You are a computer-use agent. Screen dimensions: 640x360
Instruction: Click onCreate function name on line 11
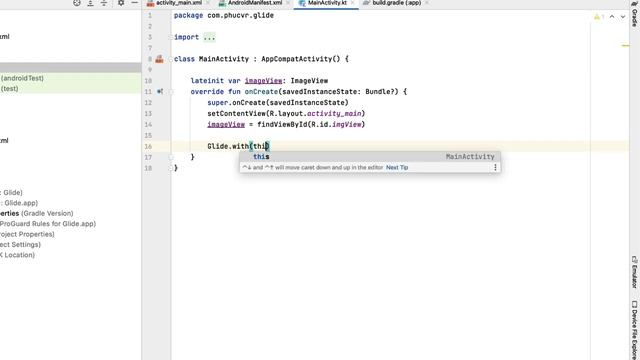click(261, 92)
